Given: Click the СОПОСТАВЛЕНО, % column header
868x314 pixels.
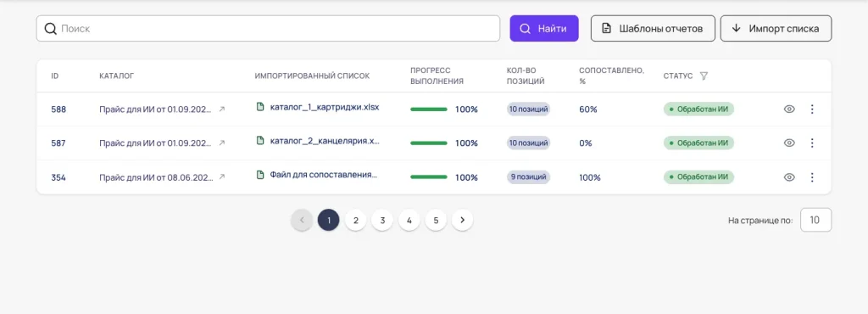Looking at the screenshot, I should click(x=612, y=76).
